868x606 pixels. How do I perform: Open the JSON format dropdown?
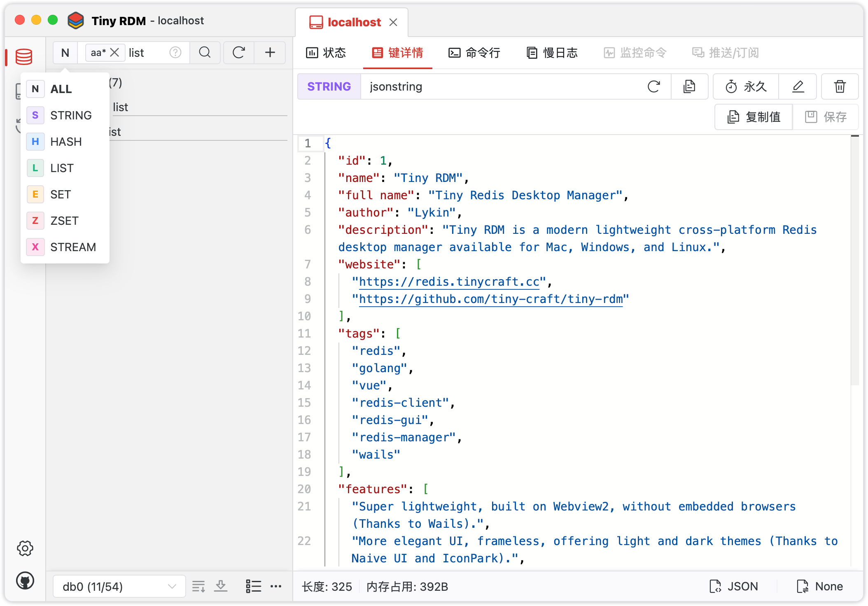click(734, 586)
